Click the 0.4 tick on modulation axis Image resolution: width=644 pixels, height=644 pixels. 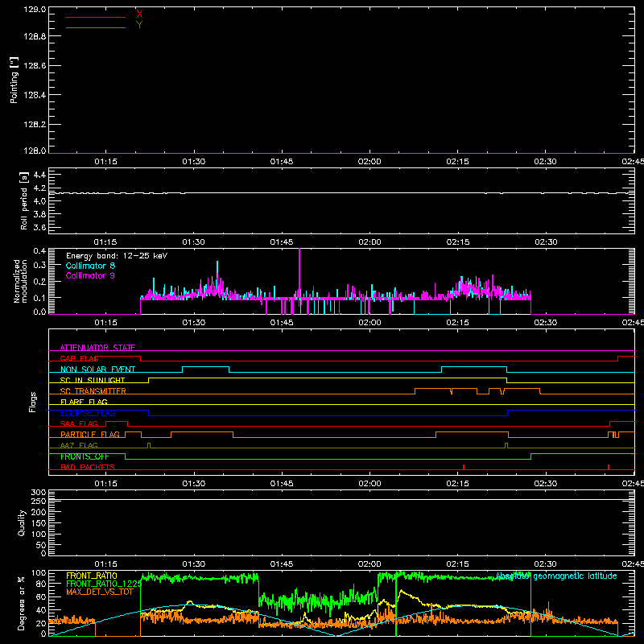[39, 251]
